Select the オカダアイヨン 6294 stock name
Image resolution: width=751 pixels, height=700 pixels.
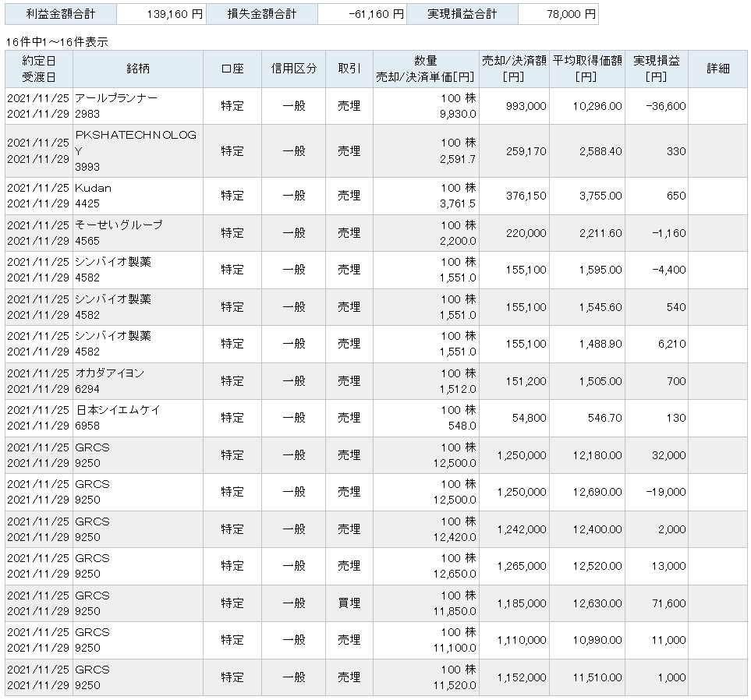click(110, 381)
